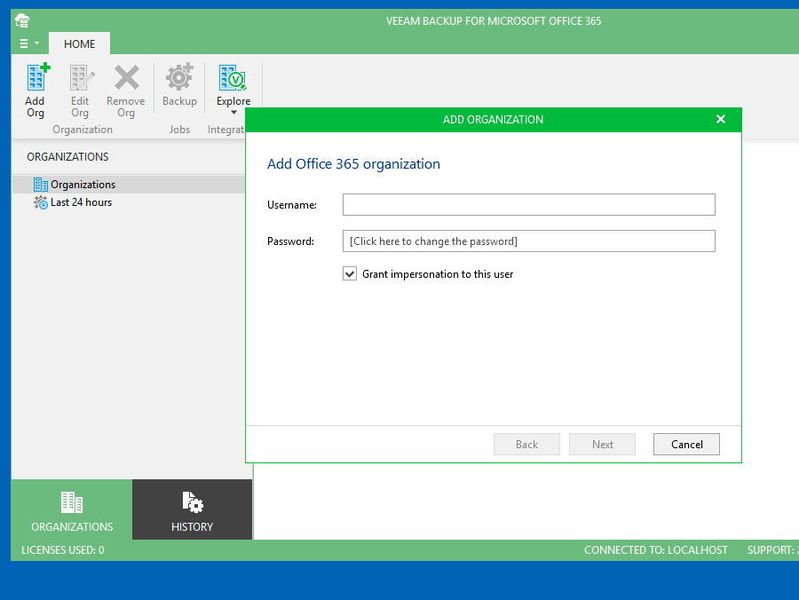This screenshot has width=799, height=600.
Task: Click the Organization ribbon group label
Action: coord(83,129)
